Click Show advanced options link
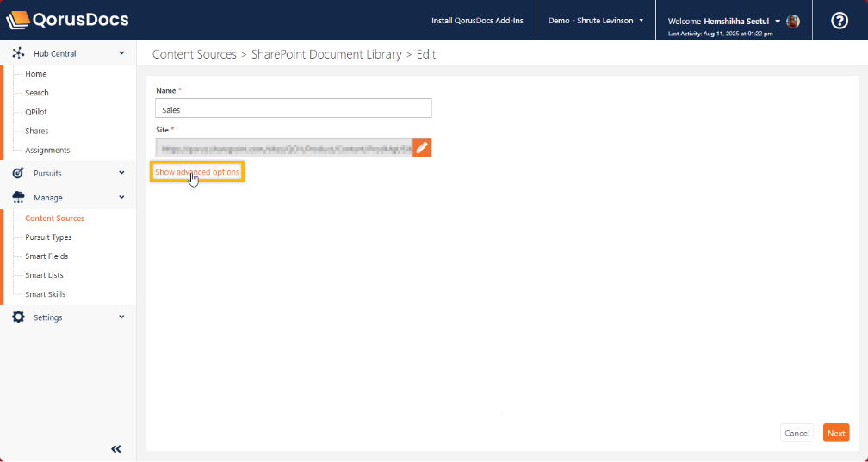The width and height of the screenshot is (868, 462). pos(197,172)
